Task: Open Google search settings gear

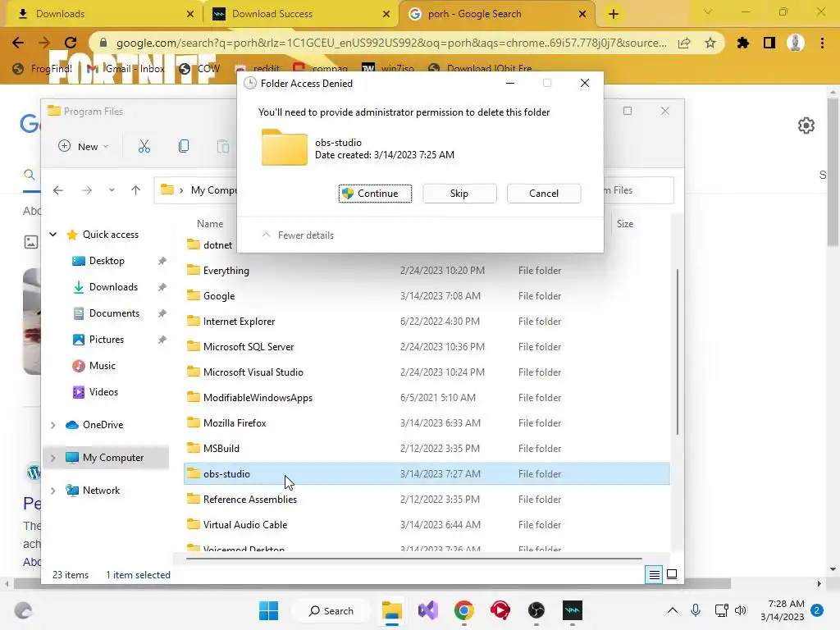Action: 806,126
